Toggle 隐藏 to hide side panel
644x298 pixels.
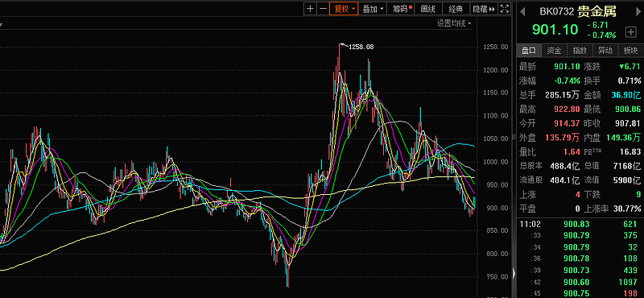tap(484, 9)
